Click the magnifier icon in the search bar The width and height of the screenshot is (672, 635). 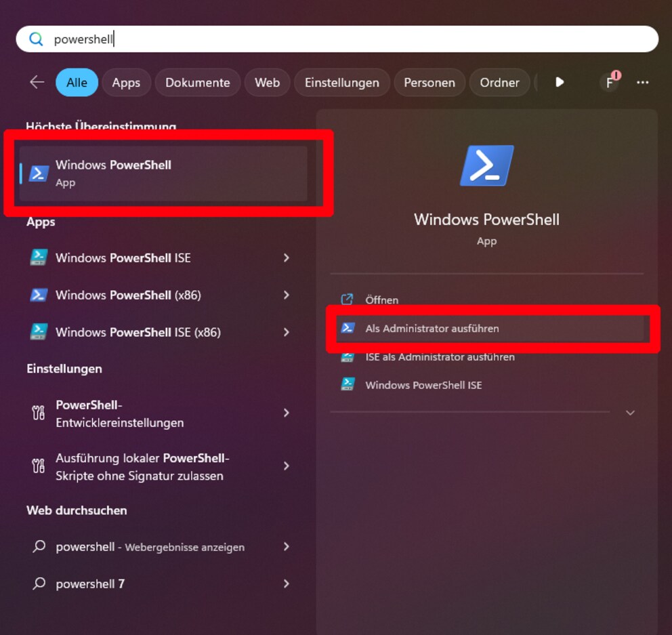tap(36, 39)
